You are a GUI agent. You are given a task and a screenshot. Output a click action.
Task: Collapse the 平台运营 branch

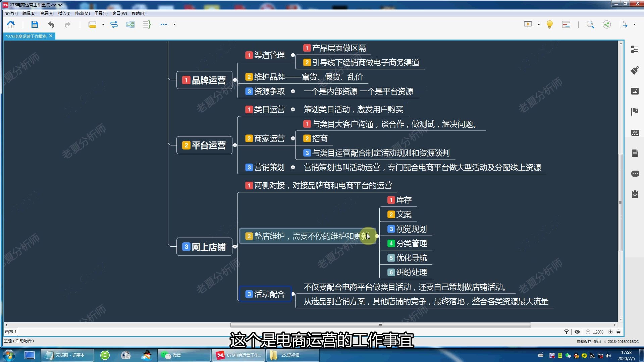click(235, 145)
